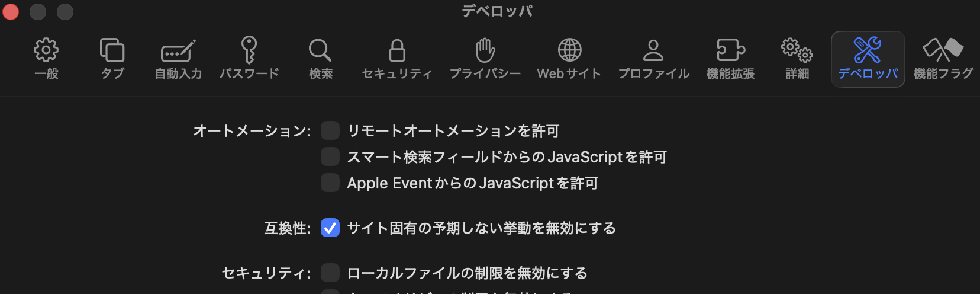Select the デベロッパ tools pane
Image resolution: width=980 pixels, height=294 pixels.
pyautogui.click(x=868, y=59)
